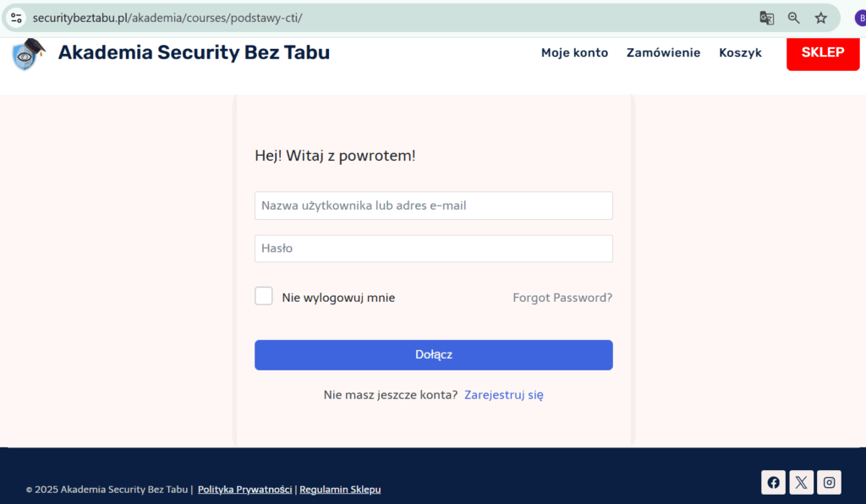Bookmark this page with the star icon
This screenshot has height=504, width=866.
[x=820, y=18]
